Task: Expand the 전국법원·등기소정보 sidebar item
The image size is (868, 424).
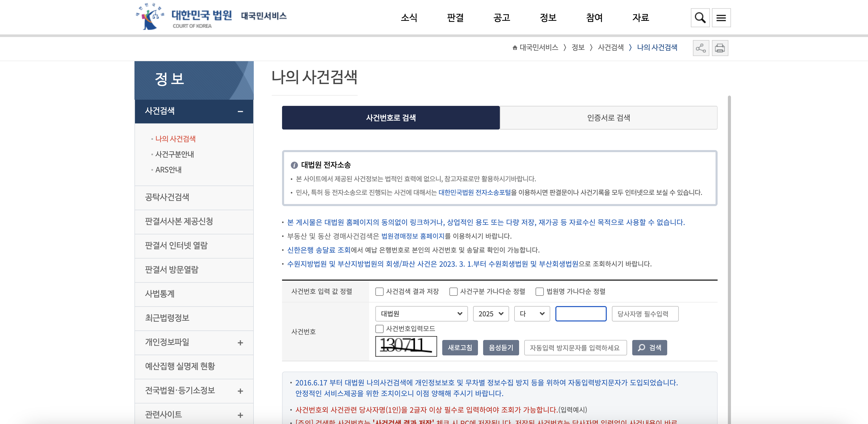Action: pos(240,391)
